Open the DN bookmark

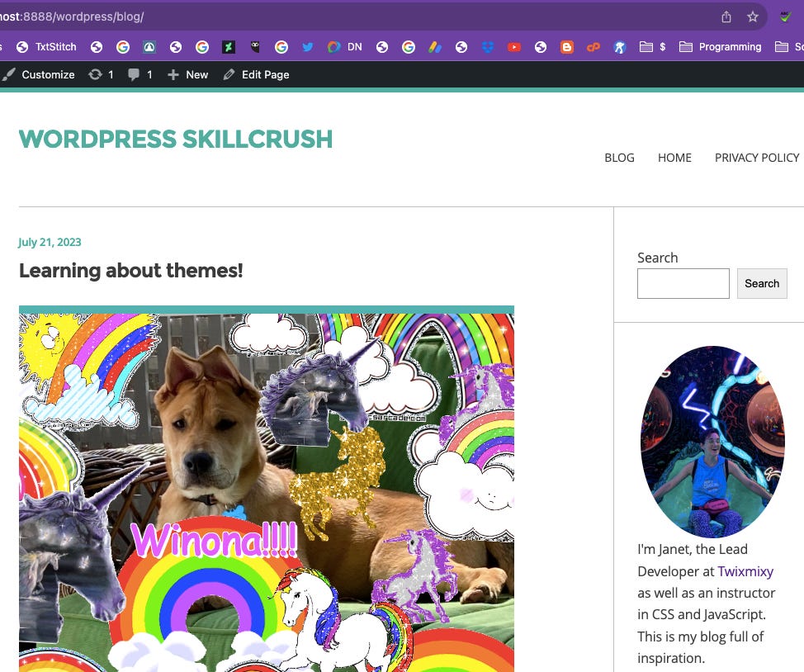[345, 47]
